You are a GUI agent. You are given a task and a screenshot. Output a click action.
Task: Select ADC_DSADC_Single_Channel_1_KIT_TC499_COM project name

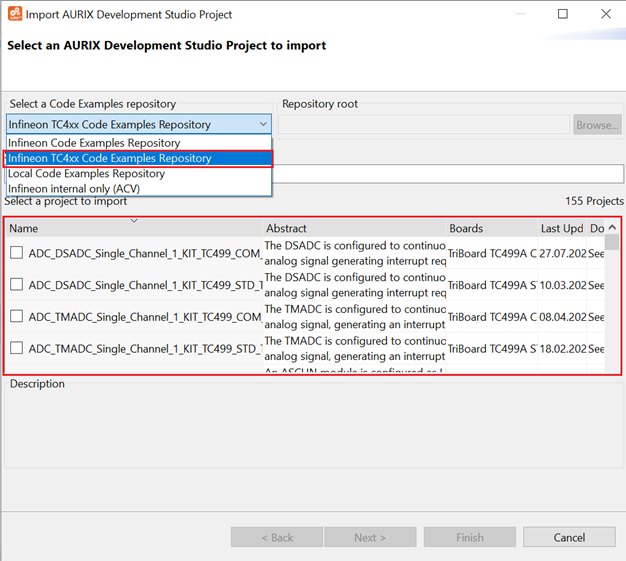coord(145,254)
